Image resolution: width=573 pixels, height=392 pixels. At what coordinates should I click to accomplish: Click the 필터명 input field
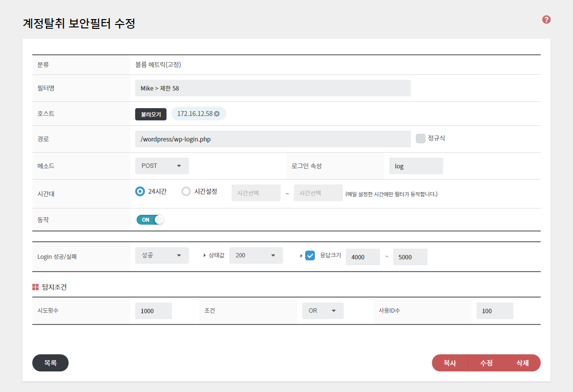click(273, 88)
